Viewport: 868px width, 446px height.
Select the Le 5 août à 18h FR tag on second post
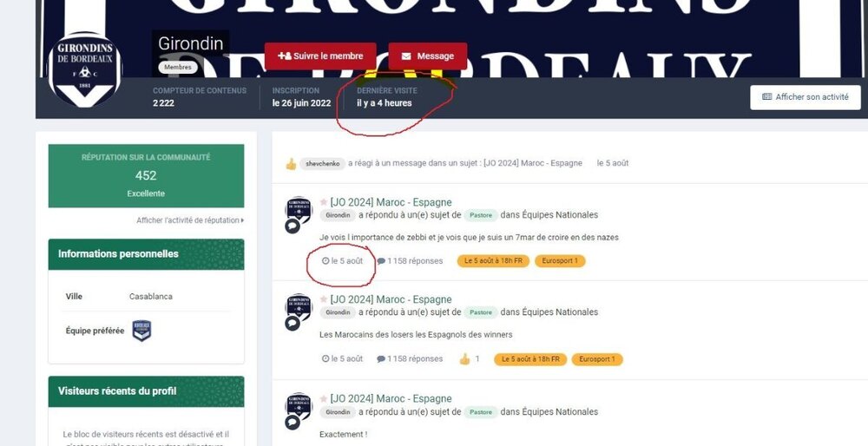[x=530, y=359]
